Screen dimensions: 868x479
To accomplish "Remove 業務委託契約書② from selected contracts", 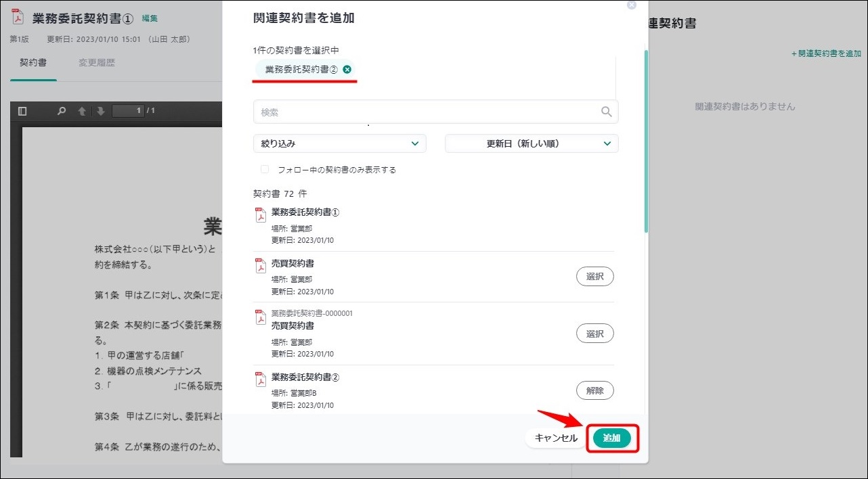I will [x=347, y=69].
